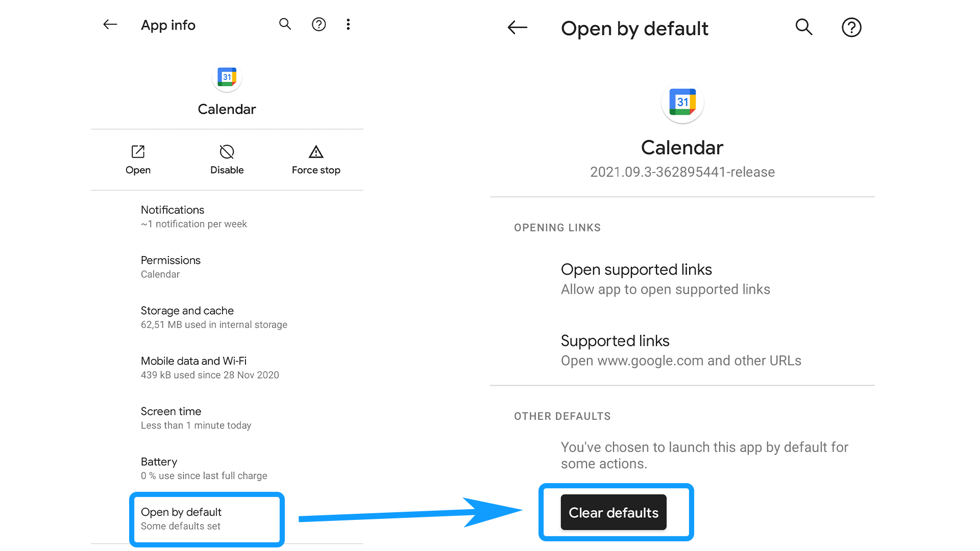Open help in Open by default screen
The image size is (980, 551).
pyautogui.click(x=851, y=27)
